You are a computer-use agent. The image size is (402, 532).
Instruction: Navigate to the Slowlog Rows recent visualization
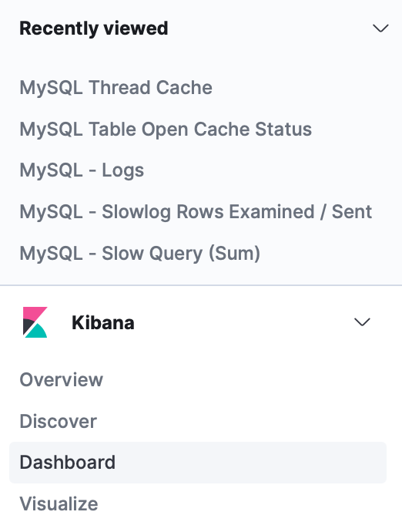(x=196, y=212)
